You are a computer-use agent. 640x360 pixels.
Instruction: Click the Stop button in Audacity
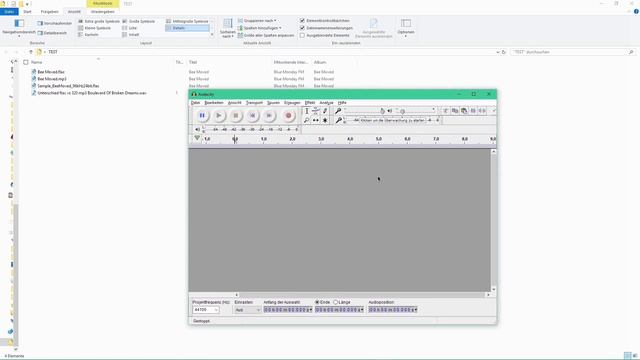coord(236,116)
